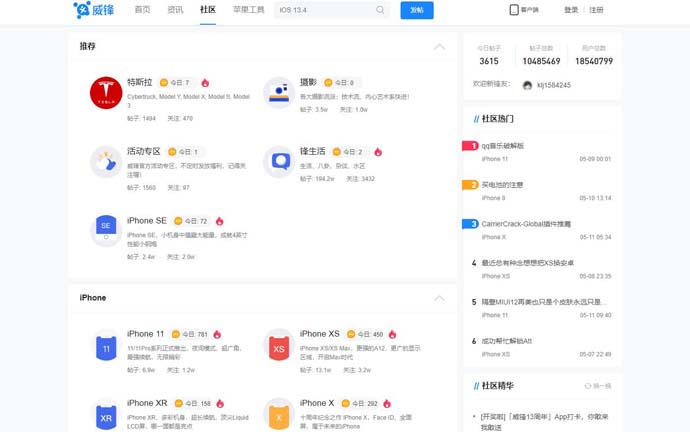
Task: Open the 苹果工具 tab
Action: click(x=249, y=10)
